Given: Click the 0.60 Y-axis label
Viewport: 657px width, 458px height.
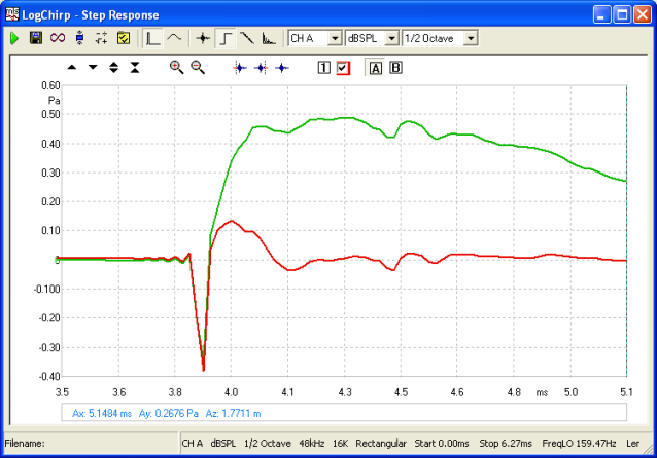Looking at the screenshot, I should (51, 85).
